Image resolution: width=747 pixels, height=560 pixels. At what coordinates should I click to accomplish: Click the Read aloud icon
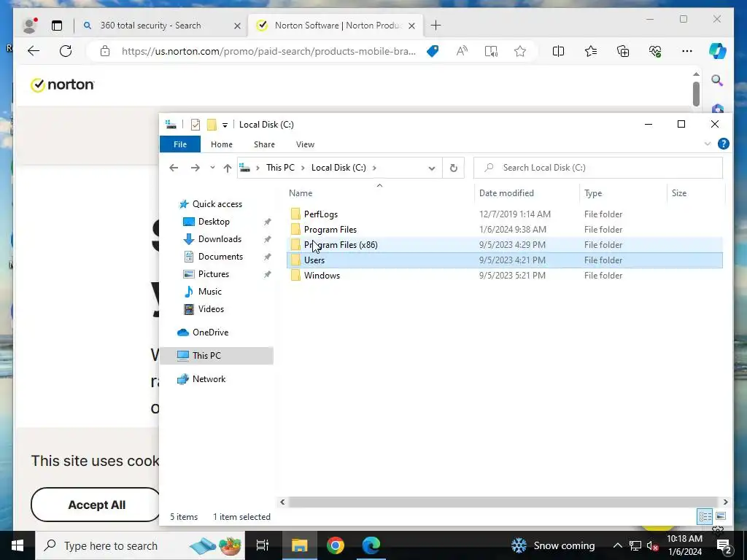click(462, 51)
